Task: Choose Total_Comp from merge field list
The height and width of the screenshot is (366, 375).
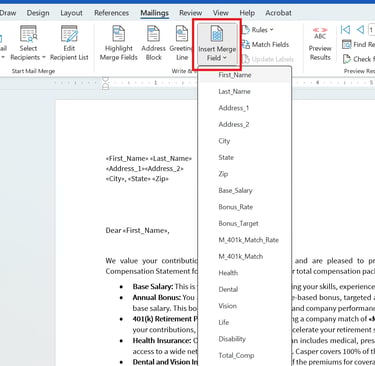Action: pyautogui.click(x=245, y=355)
